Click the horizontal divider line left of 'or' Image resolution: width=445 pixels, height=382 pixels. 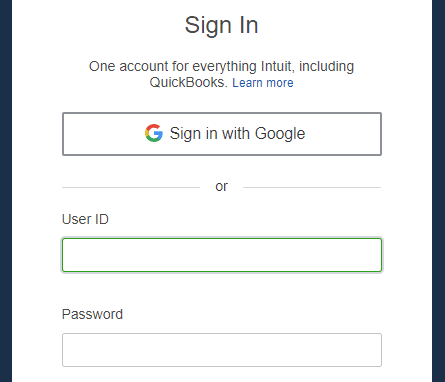(x=131, y=187)
